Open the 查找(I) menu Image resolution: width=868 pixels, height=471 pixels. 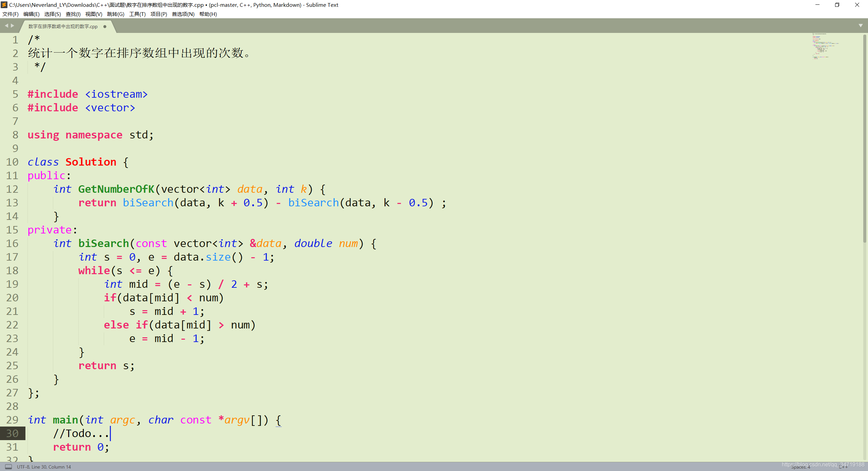click(x=73, y=14)
